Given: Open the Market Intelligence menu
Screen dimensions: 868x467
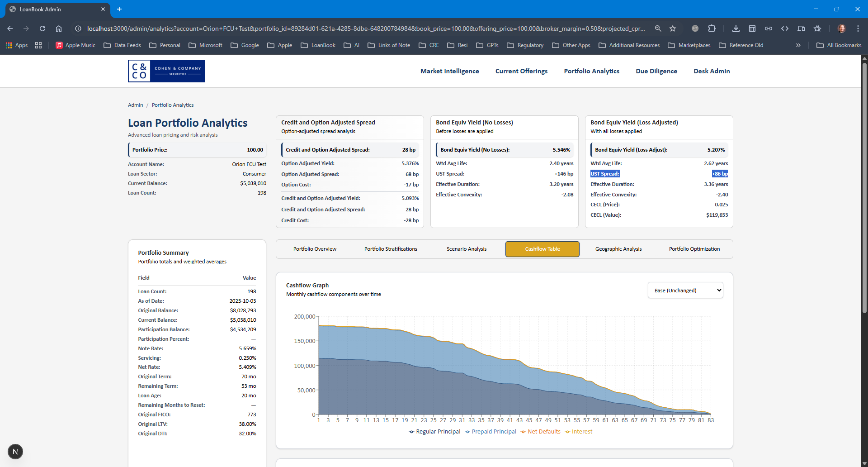Looking at the screenshot, I should [449, 71].
